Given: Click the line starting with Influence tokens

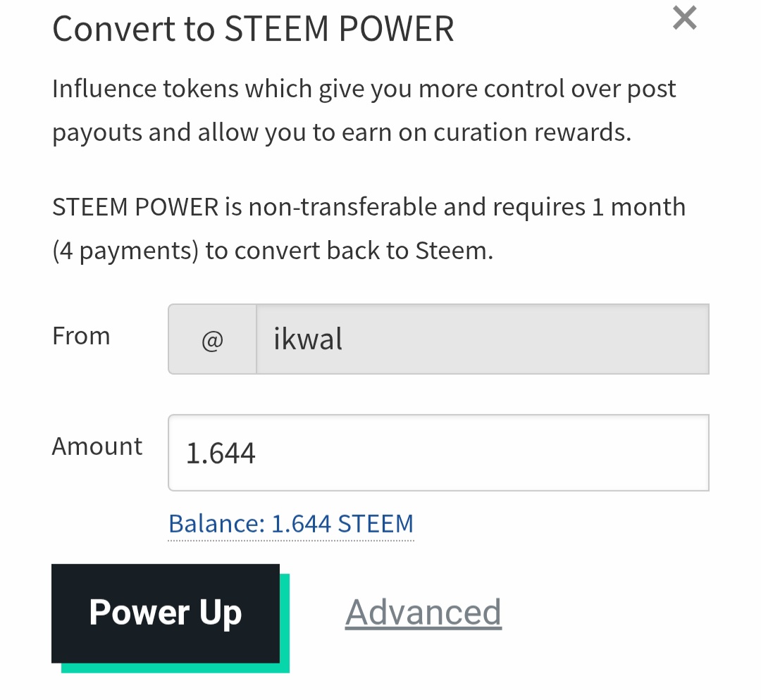Looking at the screenshot, I should [364, 89].
